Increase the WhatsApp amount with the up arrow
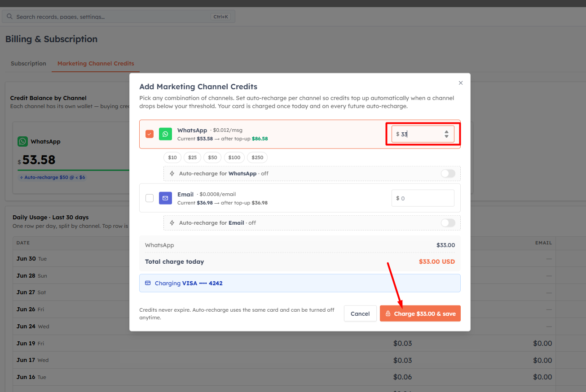The height and width of the screenshot is (392, 586). coord(446,132)
